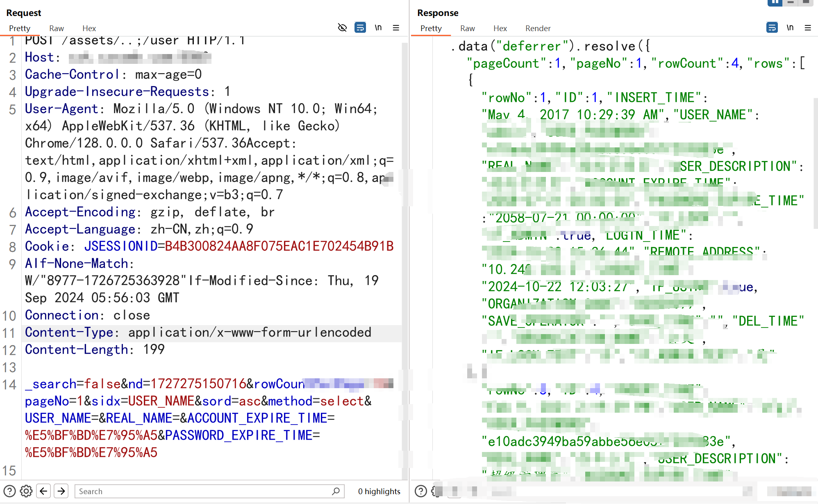The height and width of the screenshot is (504, 818).
Task: Toggle show non-printable \n characters in Response
Action: (790, 28)
